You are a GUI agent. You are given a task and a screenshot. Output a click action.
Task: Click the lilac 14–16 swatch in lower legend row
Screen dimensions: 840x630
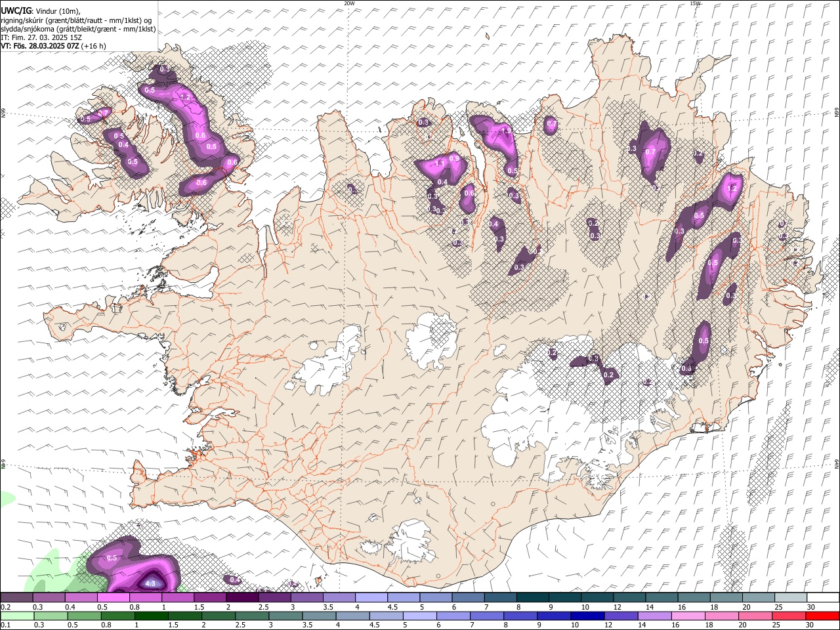tap(654, 616)
